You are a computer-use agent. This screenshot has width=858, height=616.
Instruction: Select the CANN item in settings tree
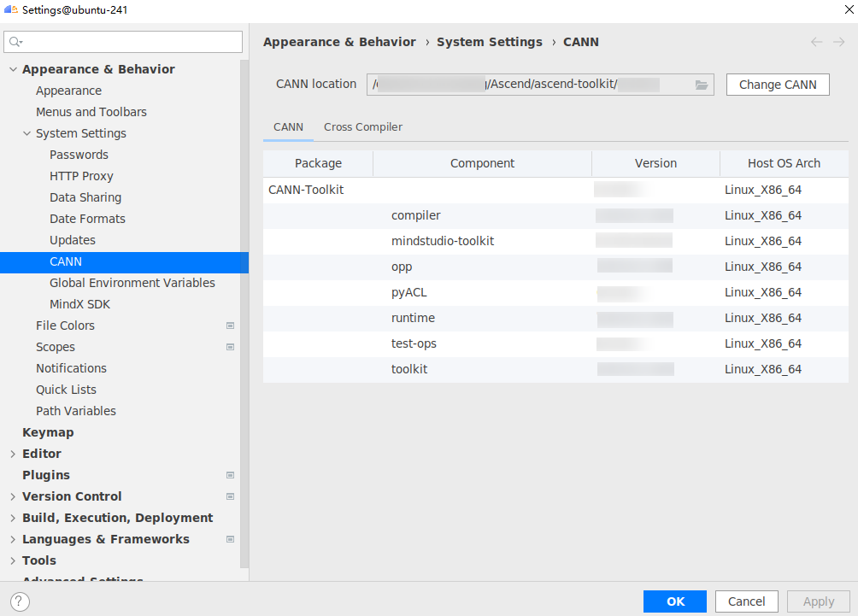(124, 262)
